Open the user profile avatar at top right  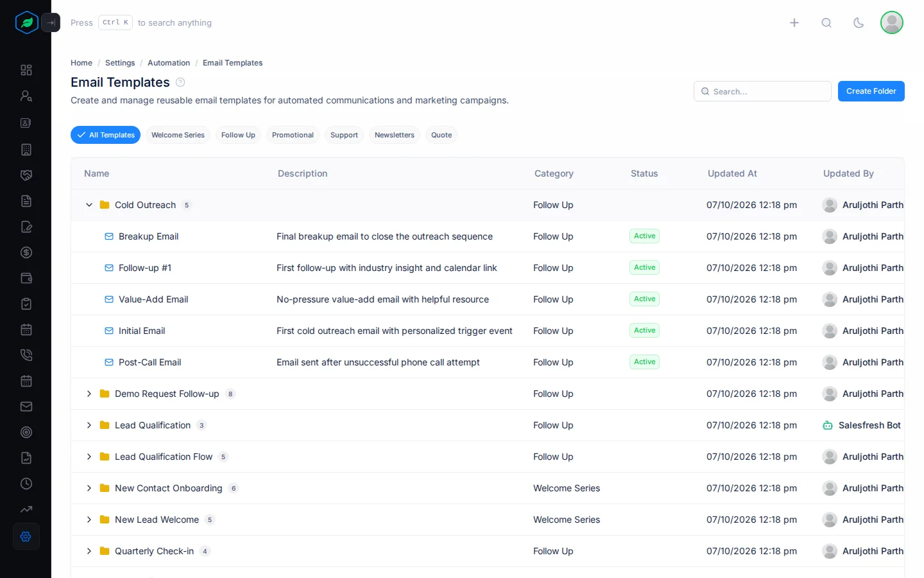pos(892,22)
